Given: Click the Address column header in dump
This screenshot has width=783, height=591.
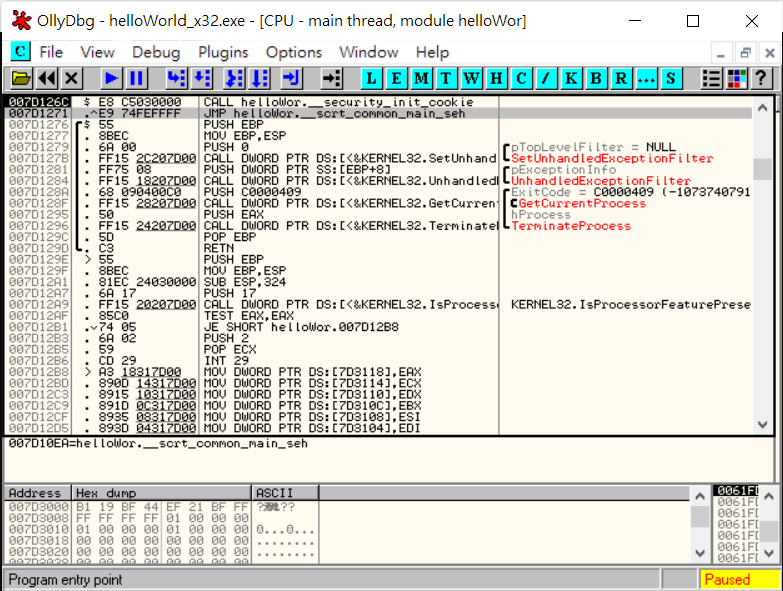Looking at the screenshot, I should tap(38, 493).
